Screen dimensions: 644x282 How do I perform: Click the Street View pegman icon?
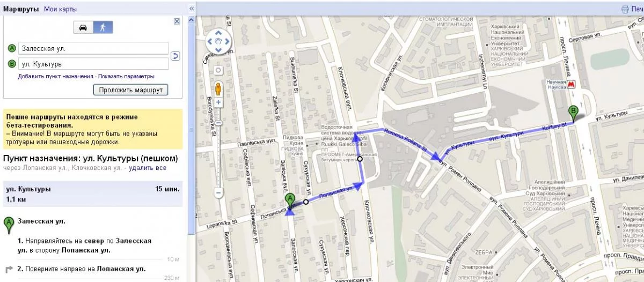coord(218,88)
